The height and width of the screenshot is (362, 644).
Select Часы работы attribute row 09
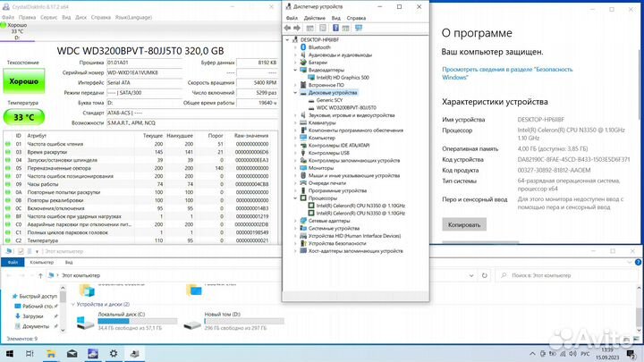(140, 184)
